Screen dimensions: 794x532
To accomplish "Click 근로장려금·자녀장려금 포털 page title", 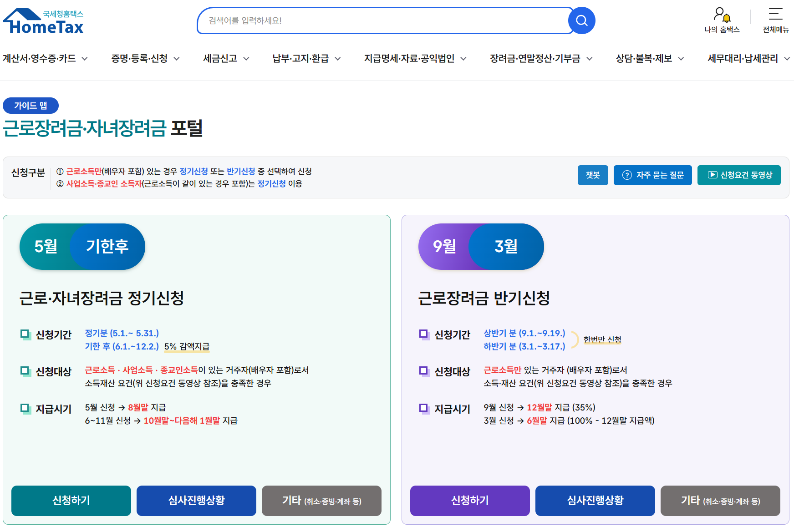I will (x=103, y=128).
